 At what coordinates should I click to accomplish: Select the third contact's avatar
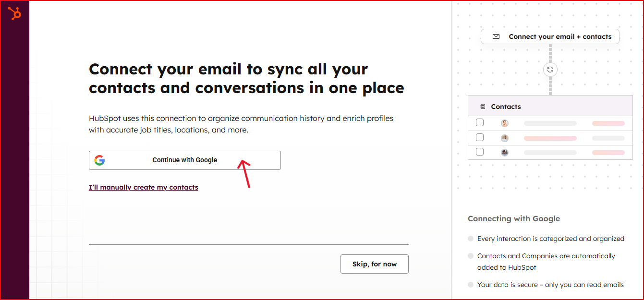point(504,152)
